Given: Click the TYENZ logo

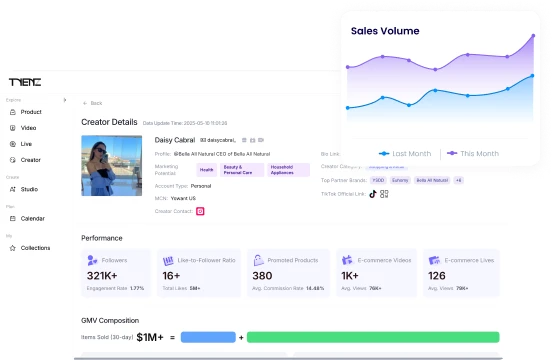Looking at the screenshot, I should click(x=25, y=82).
